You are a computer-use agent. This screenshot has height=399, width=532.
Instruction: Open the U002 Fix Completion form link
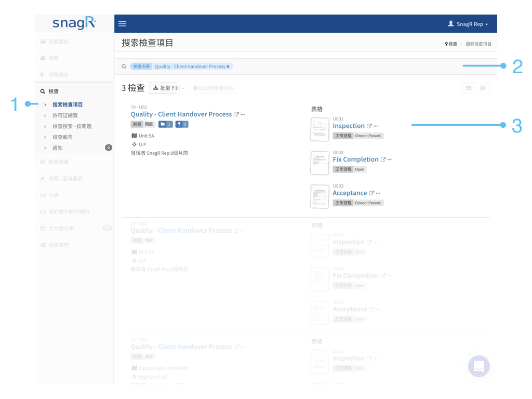tap(355, 159)
